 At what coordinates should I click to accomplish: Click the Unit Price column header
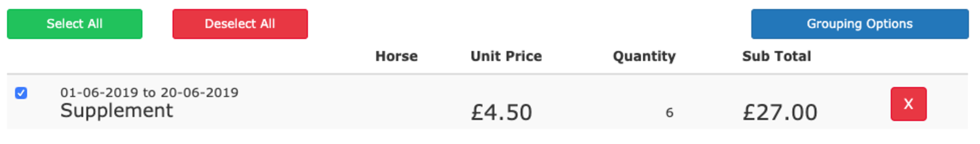click(x=506, y=56)
